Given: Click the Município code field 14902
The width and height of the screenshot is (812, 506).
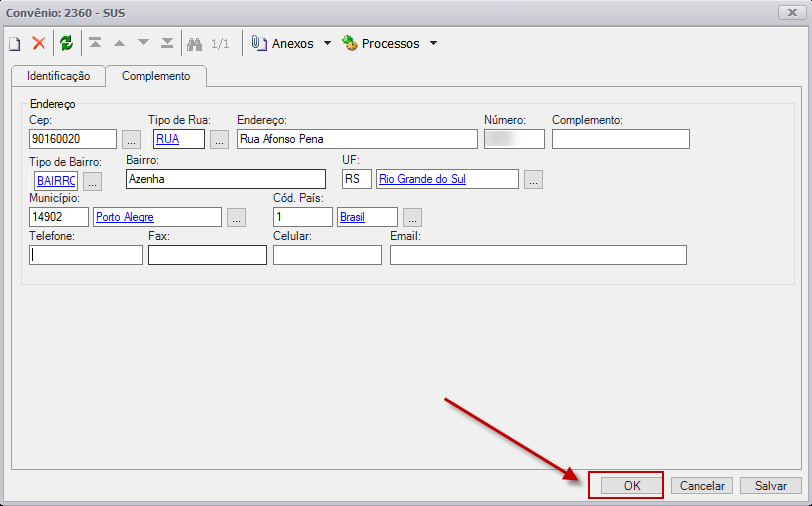Looking at the screenshot, I should point(59,217).
